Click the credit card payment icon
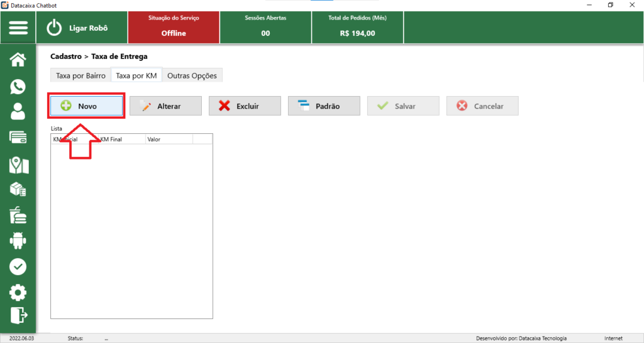Image resolution: width=644 pixels, height=343 pixels. pos(18,138)
